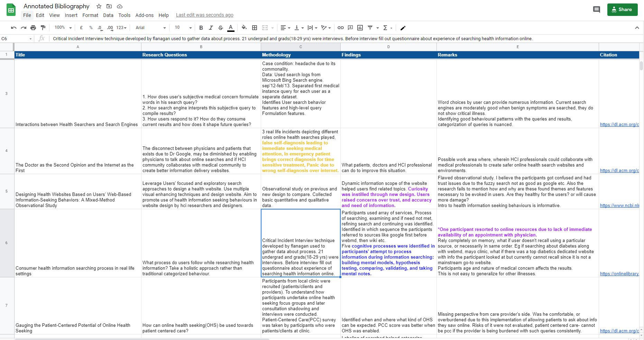Click the name box showing C6
This screenshot has width=644, height=340.
[16, 38]
